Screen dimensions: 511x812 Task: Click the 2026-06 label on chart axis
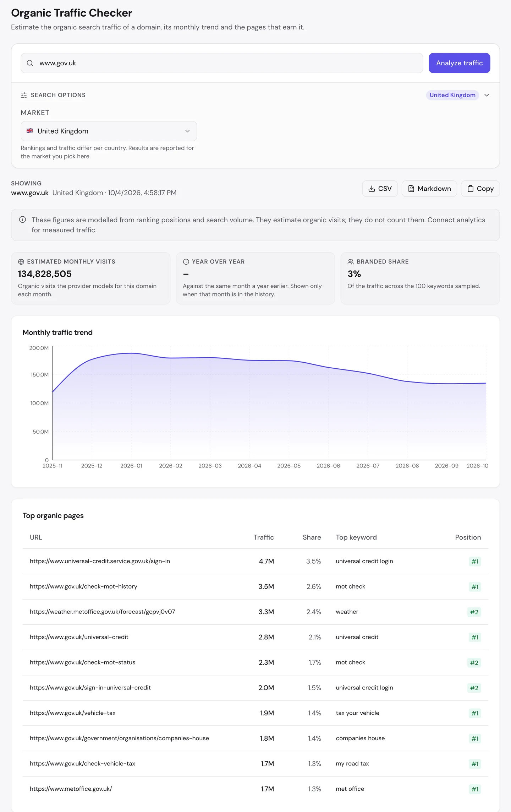[328, 466]
